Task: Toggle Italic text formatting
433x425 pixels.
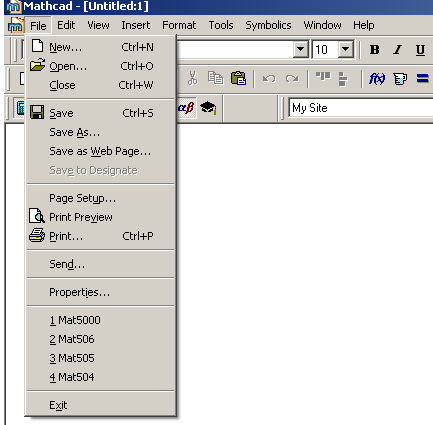Action: [x=397, y=50]
